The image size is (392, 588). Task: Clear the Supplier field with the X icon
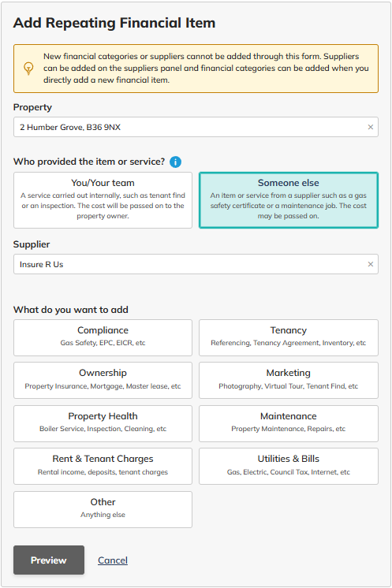[x=370, y=264]
